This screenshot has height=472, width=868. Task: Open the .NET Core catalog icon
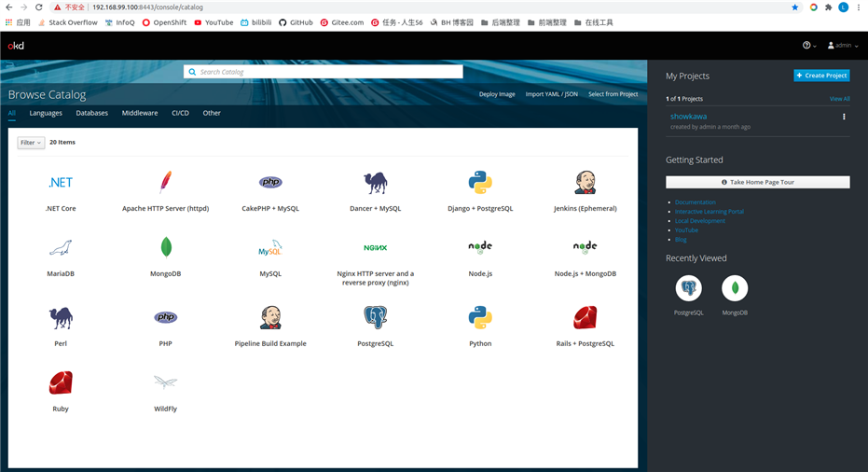(61, 182)
